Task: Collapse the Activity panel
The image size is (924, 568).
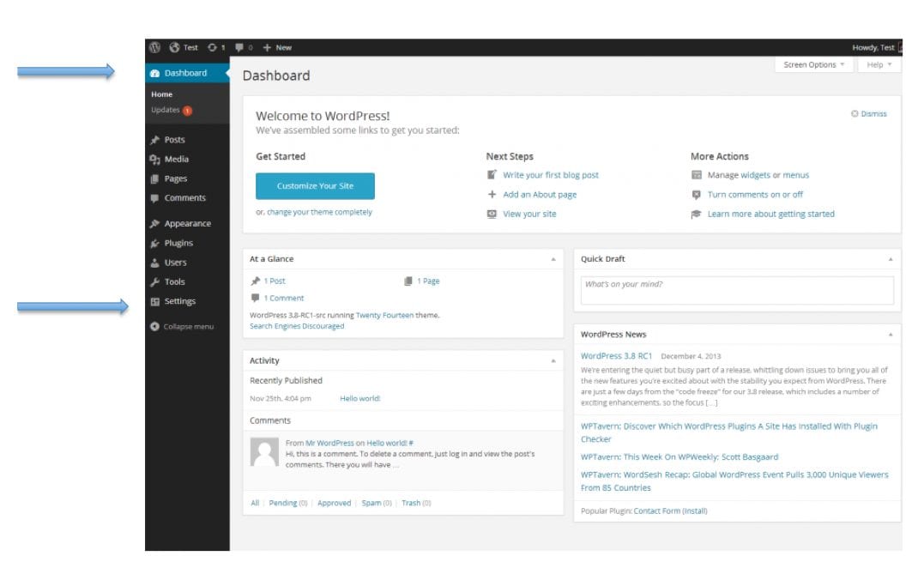Action: coord(553,360)
